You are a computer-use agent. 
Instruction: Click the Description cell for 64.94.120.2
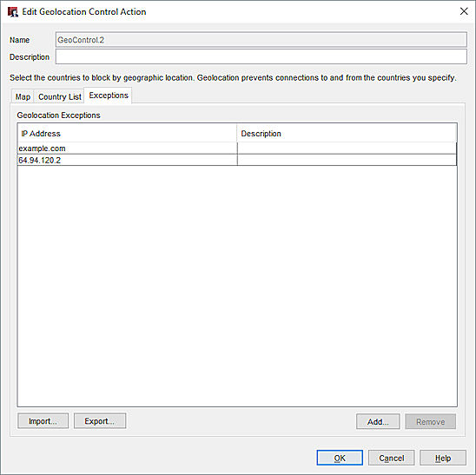click(347, 161)
